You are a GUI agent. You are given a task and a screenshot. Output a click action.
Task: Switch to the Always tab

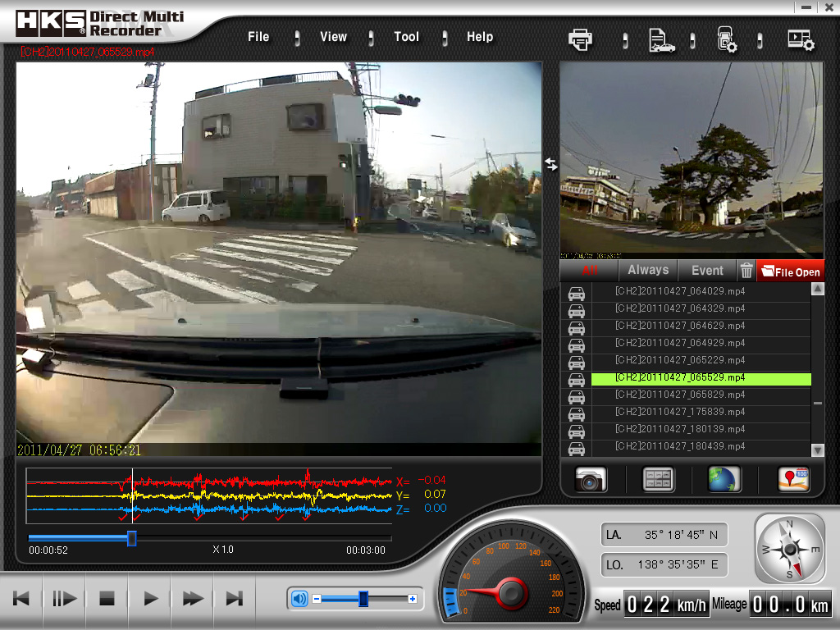point(648,271)
